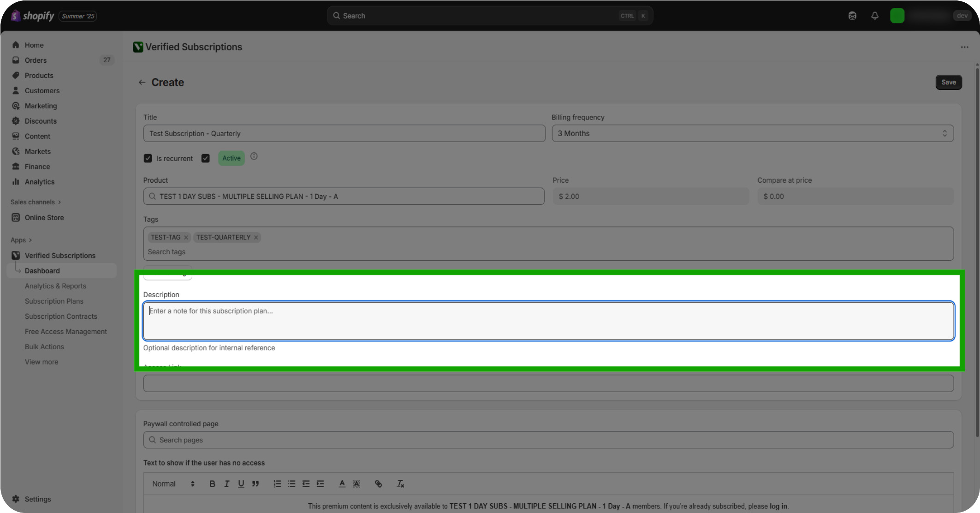The width and height of the screenshot is (980, 513).
Task: Decrease the indent
Action: pyautogui.click(x=306, y=483)
